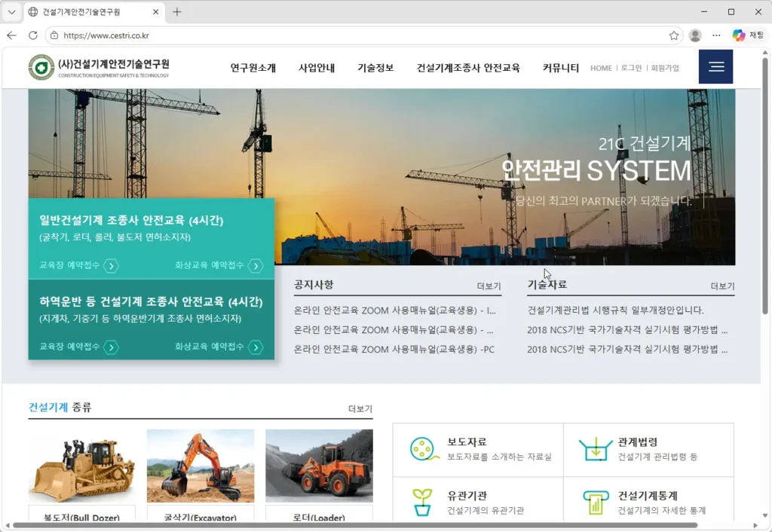Click the 하역운반 등 건설기계 조종사 안전교육 heading

(151, 301)
